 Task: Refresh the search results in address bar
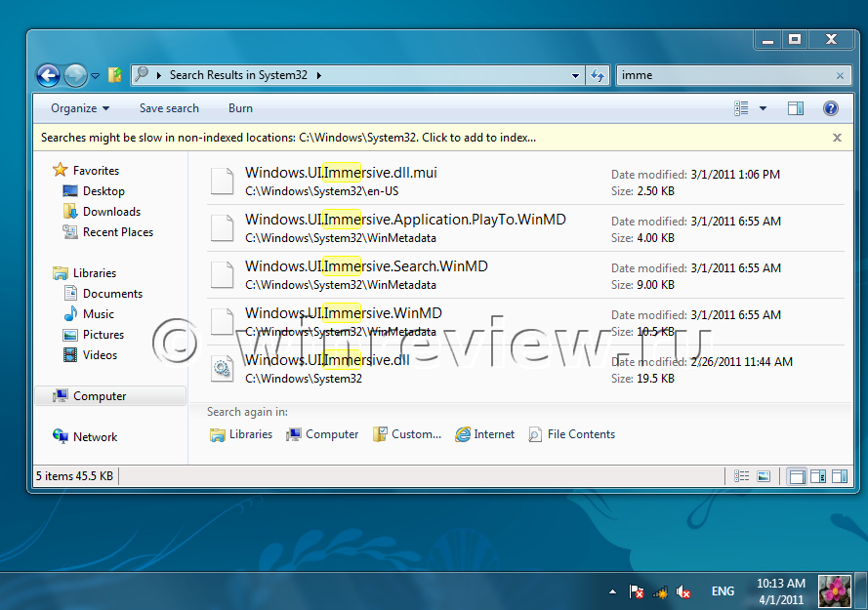pyautogui.click(x=598, y=75)
